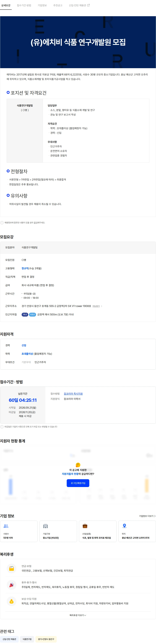Click the 위치 map pin icon
This screenshot has height=644, width=156.
(124, 526)
